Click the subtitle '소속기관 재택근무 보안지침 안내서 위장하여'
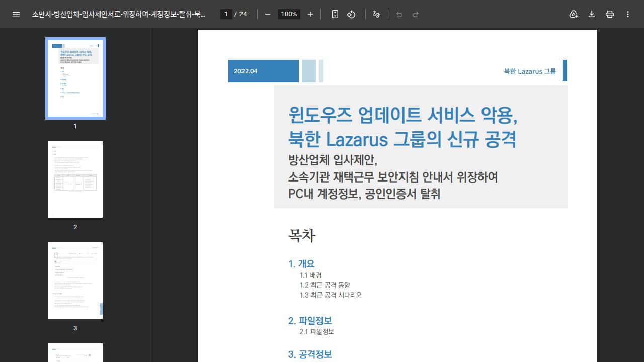The image size is (644, 362). 393,177
